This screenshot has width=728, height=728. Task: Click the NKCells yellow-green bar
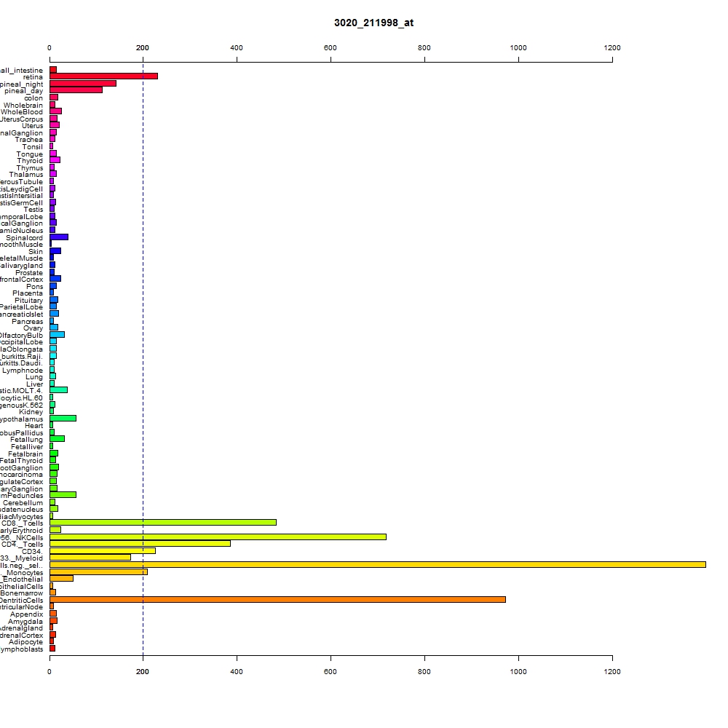click(218, 537)
